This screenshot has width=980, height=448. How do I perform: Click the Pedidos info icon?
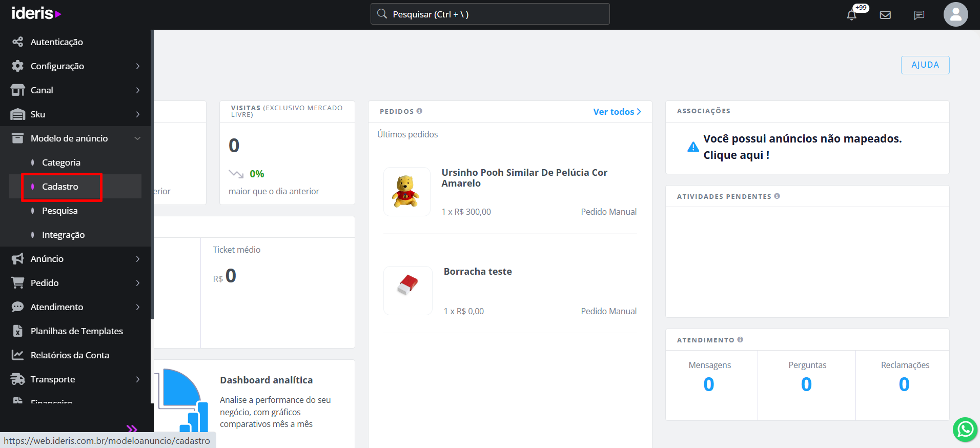[x=419, y=111]
